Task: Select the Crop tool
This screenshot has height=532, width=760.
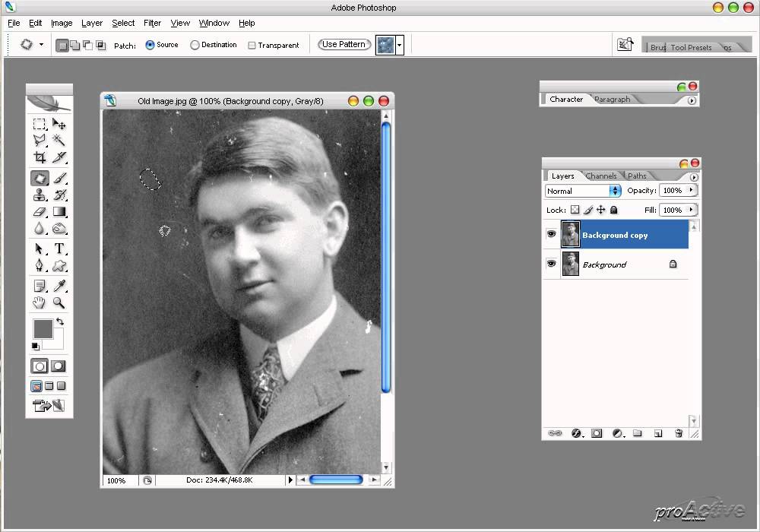Action: click(x=40, y=157)
